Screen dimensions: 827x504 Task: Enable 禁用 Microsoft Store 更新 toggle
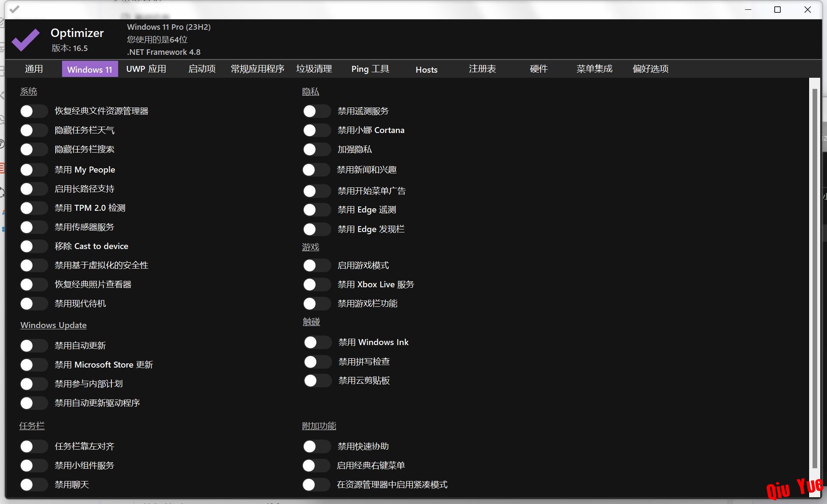pos(34,365)
